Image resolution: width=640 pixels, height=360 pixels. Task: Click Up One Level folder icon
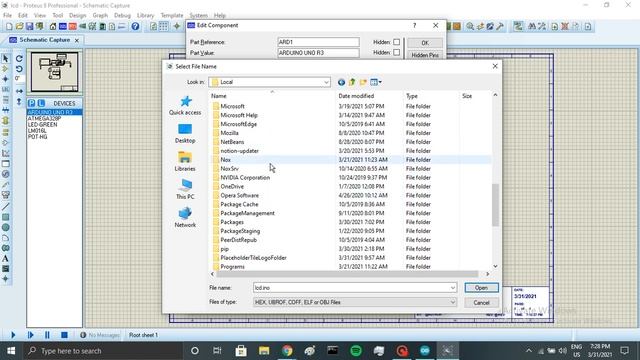point(352,82)
